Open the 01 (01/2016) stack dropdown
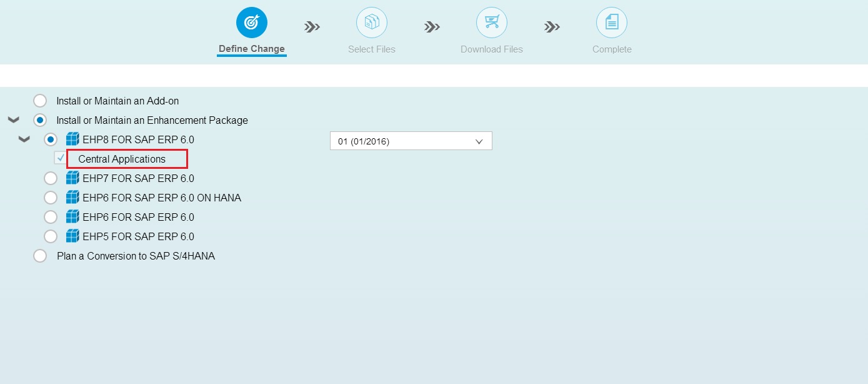The width and height of the screenshot is (868, 384). tap(411, 141)
